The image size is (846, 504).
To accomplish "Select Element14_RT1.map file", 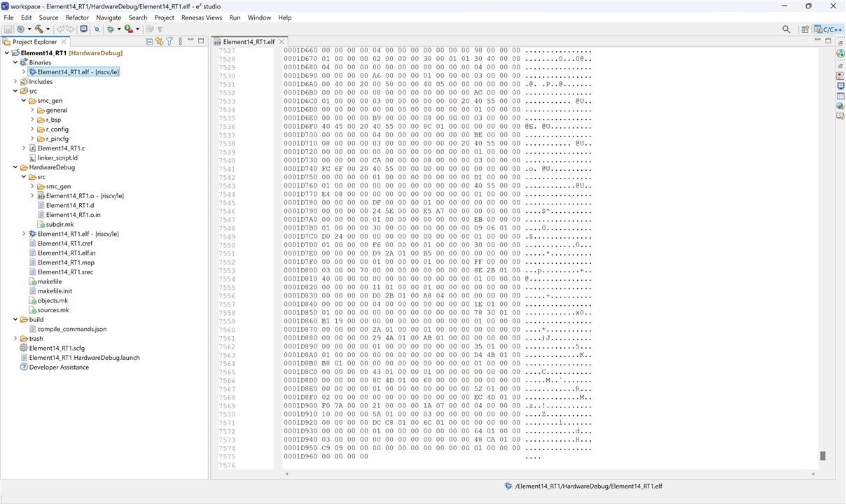I will point(65,262).
